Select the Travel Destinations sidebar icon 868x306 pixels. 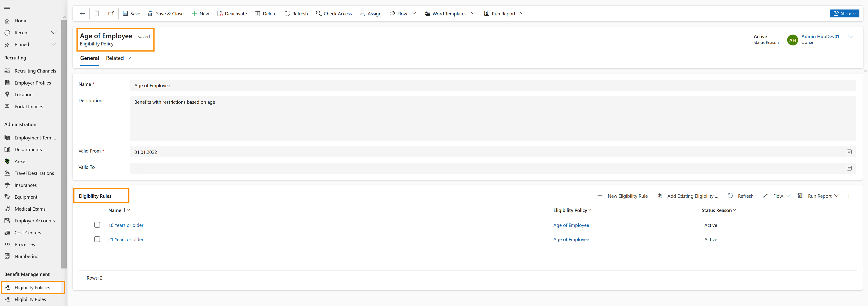coord(7,173)
